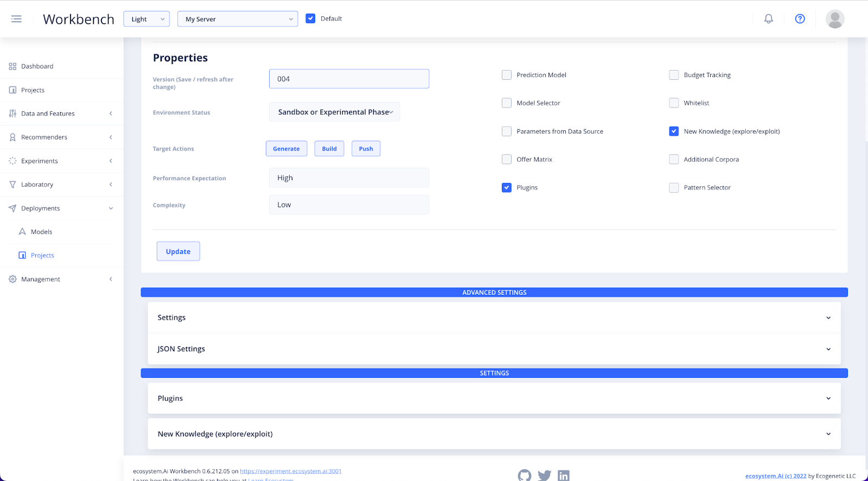Click the Laboratory funnel icon
The image size is (868, 481).
tap(12, 185)
